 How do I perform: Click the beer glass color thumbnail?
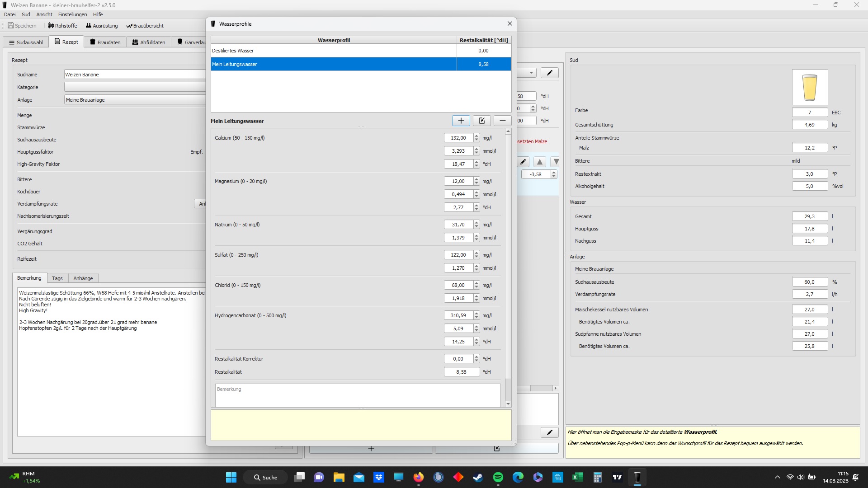point(810,87)
